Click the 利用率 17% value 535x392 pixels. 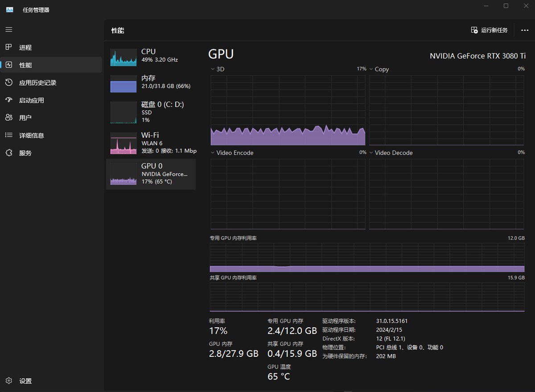coord(218,331)
